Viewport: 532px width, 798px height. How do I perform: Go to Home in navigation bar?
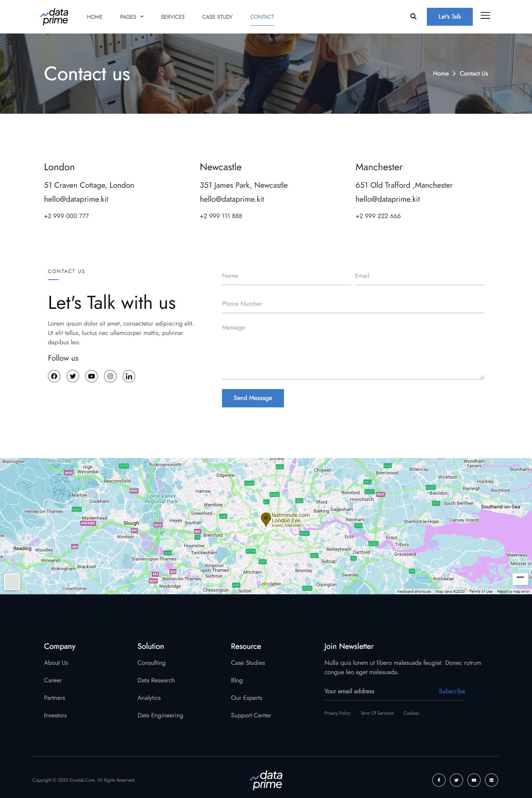(x=95, y=17)
